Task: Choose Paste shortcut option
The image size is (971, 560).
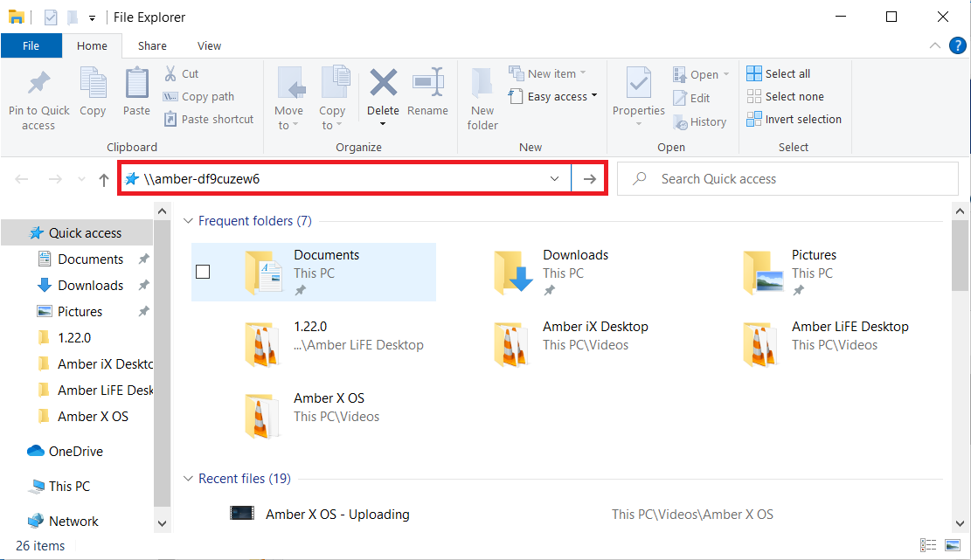Action: coord(209,119)
